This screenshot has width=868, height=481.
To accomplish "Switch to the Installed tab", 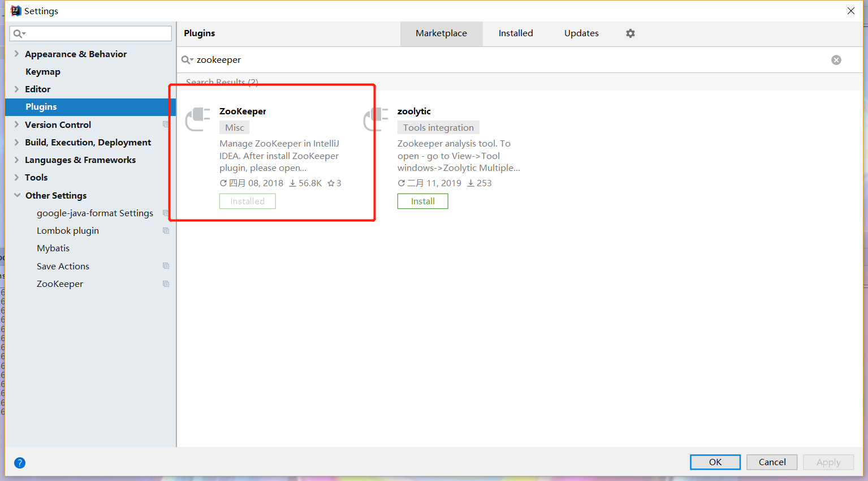I will [x=516, y=33].
